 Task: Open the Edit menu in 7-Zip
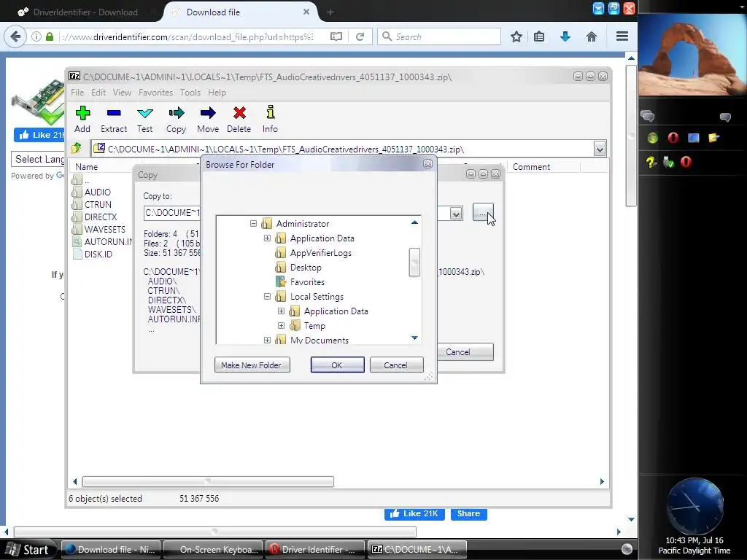coord(98,93)
